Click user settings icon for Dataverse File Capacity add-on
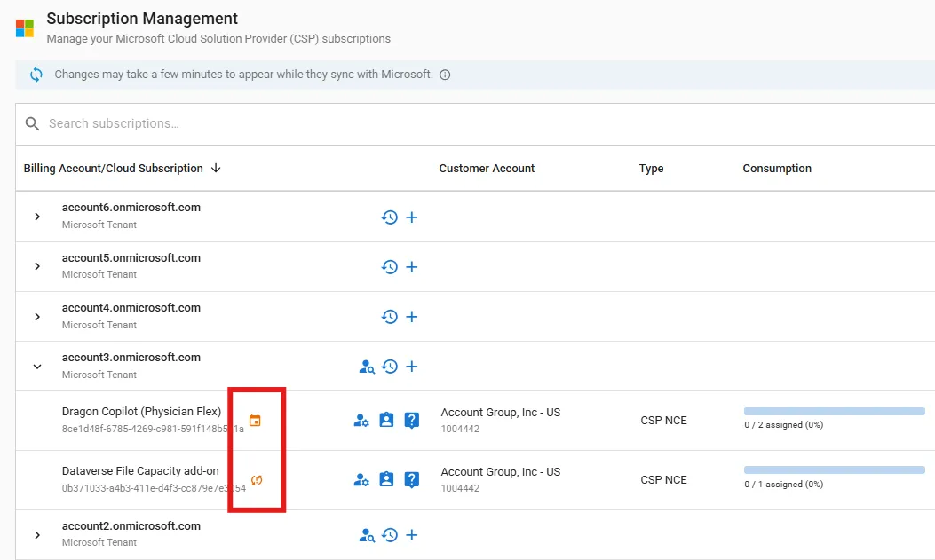 [x=361, y=479]
